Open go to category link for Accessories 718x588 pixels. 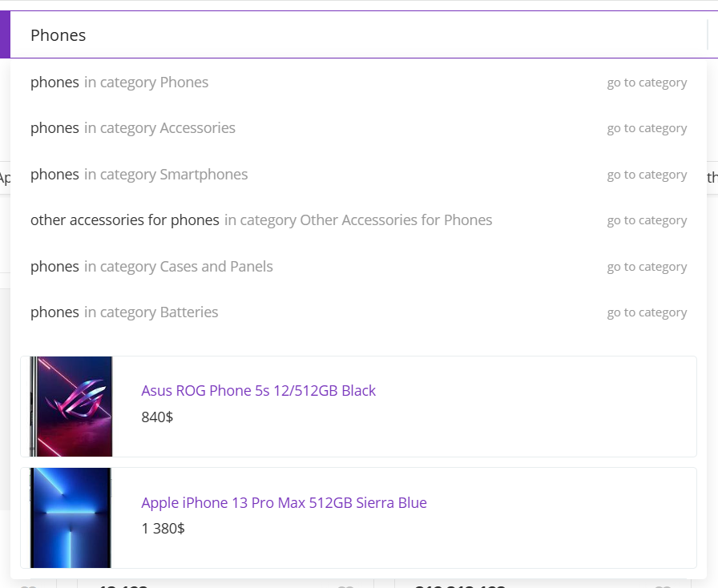point(647,128)
